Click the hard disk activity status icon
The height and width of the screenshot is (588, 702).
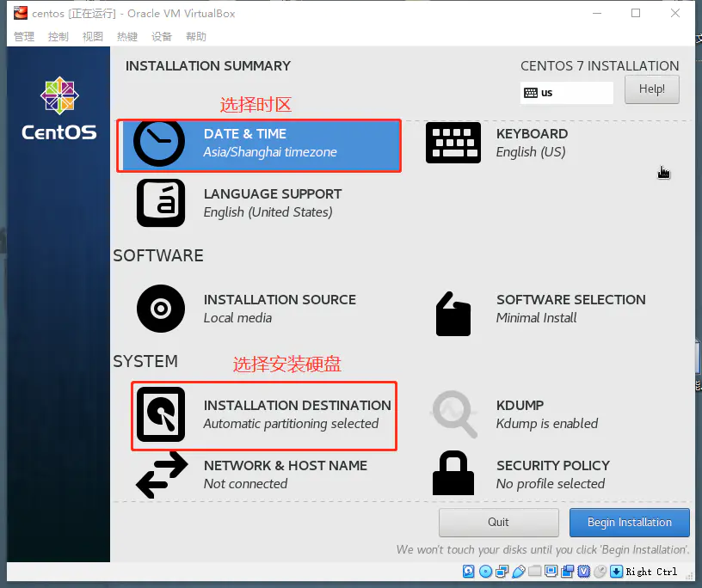(x=468, y=572)
